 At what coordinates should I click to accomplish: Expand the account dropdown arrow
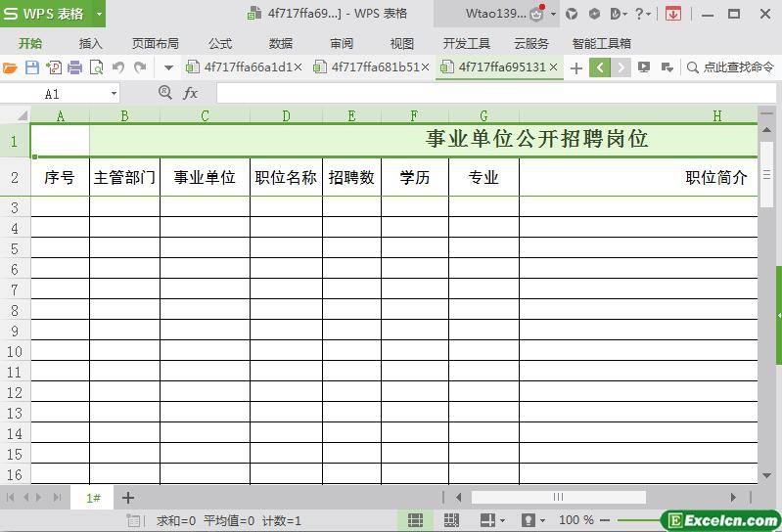pos(553,14)
